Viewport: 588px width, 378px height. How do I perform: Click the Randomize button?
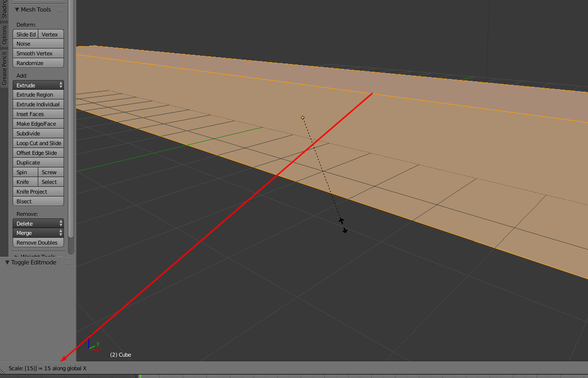click(x=38, y=63)
